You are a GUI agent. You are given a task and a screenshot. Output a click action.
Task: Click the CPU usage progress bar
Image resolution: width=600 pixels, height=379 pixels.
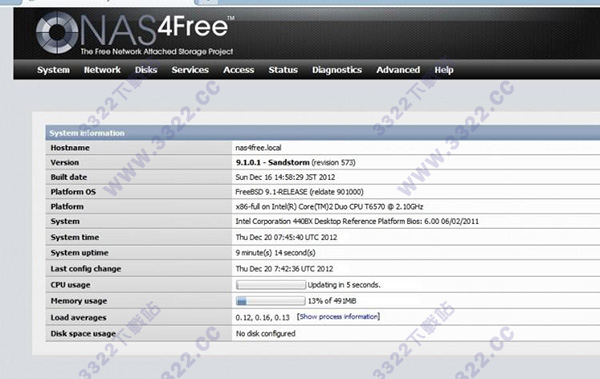271,285
